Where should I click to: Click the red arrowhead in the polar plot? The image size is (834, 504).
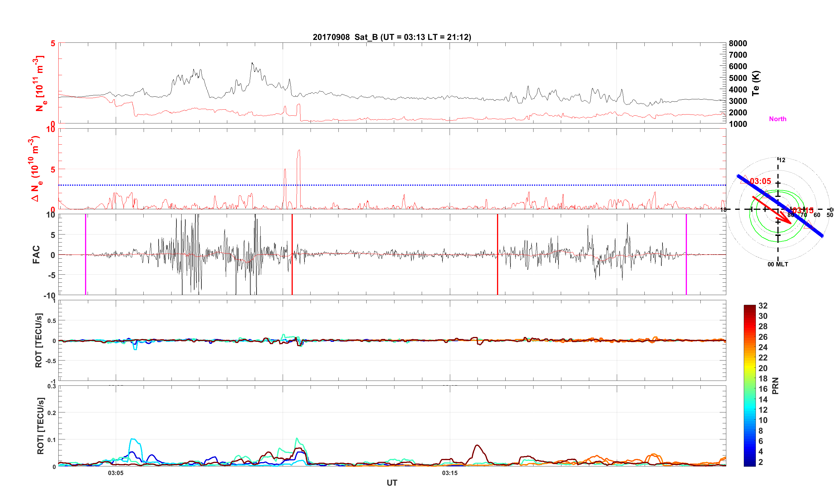point(788,222)
